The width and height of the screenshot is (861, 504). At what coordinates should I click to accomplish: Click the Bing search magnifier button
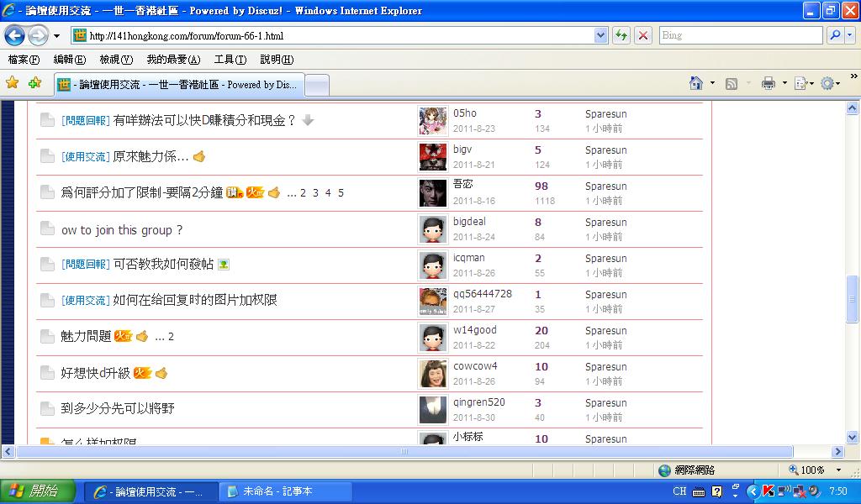[x=835, y=35]
